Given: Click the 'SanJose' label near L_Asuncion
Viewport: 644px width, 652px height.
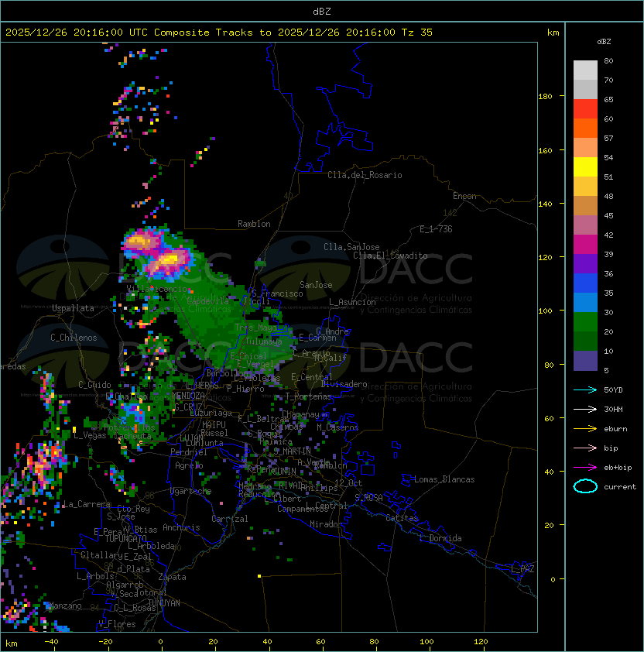Looking at the screenshot, I should 316,285.
